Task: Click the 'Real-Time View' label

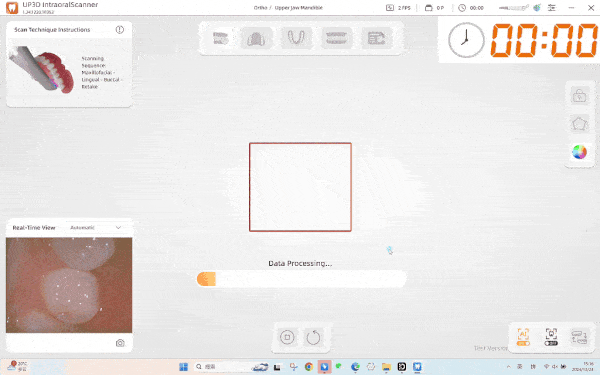Action: tap(34, 227)
